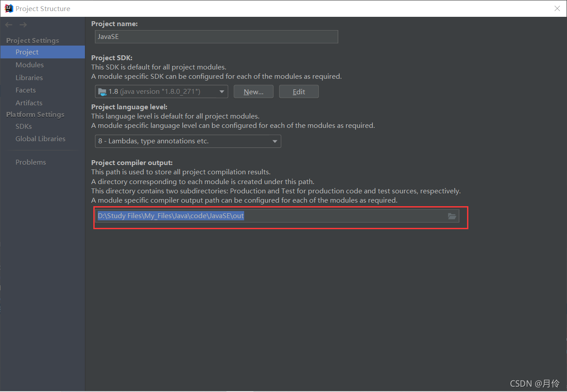The height and width of the screenshot is (392, 567).
Task: Open SDKs under Platform Settings
Action: coord(23,126)
